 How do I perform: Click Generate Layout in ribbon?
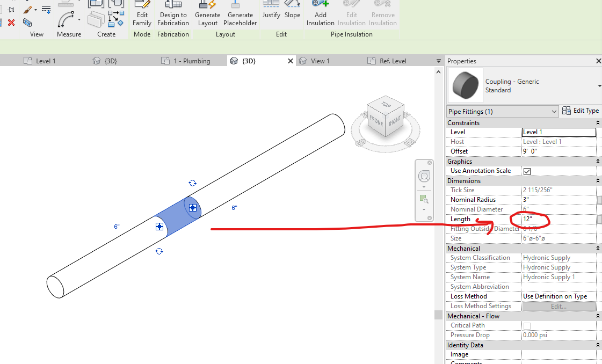tap(208, 13)
